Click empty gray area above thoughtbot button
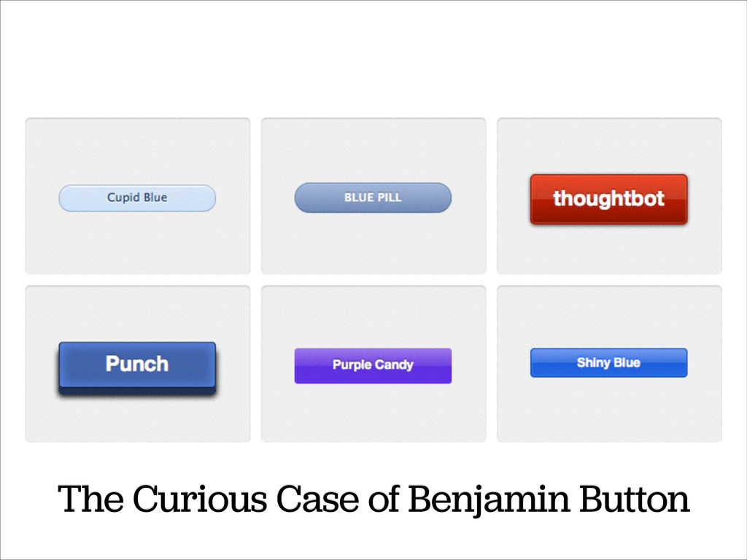Image resolution: width=747 pixels, height=560 pixels. 609,146
